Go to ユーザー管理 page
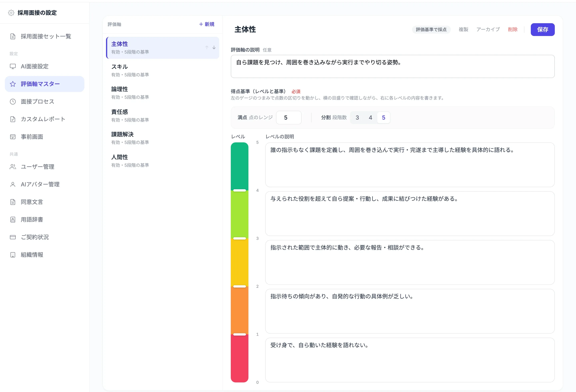The width and height of the screenshot is (576, 392). point(45,167)
